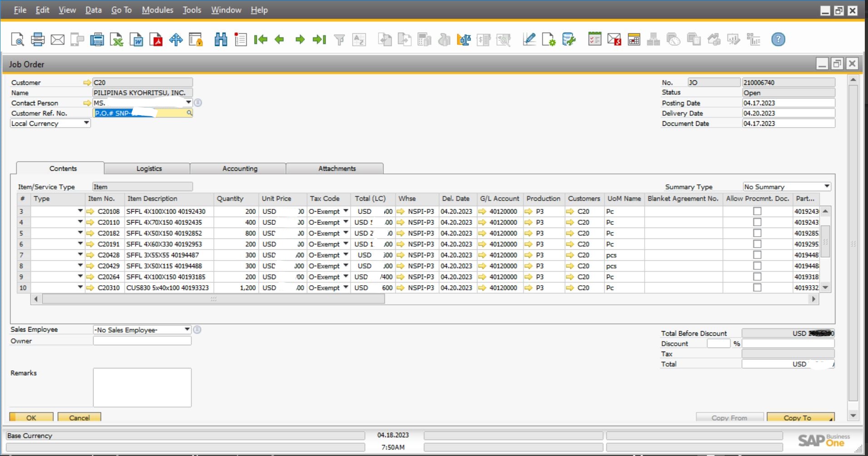868x456 pixels.
Task: Jump to the last data record
Action: tap(319, 40)
